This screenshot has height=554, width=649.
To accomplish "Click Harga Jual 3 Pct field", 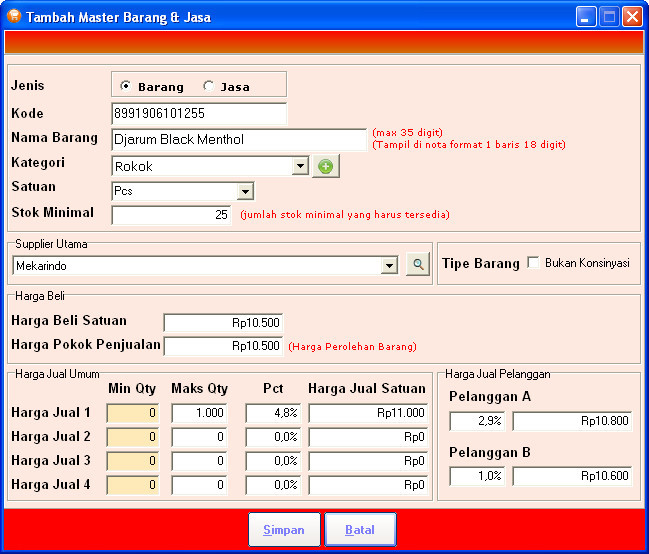I will tap(273, 461).
